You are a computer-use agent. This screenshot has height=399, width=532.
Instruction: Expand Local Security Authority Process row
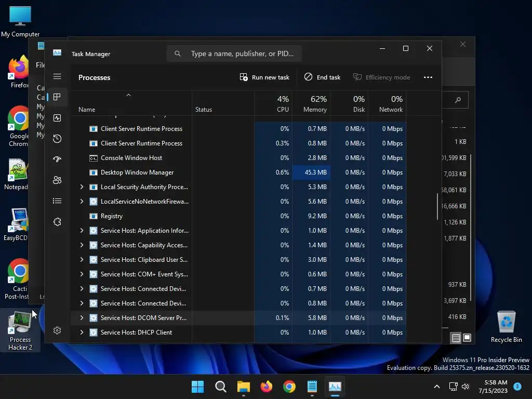82,187
